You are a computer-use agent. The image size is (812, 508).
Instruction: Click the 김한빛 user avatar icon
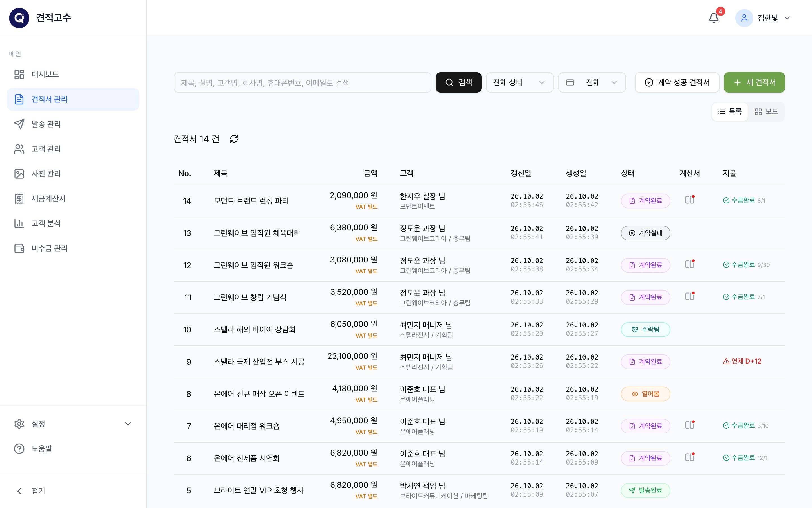click(x=744, y=18)
